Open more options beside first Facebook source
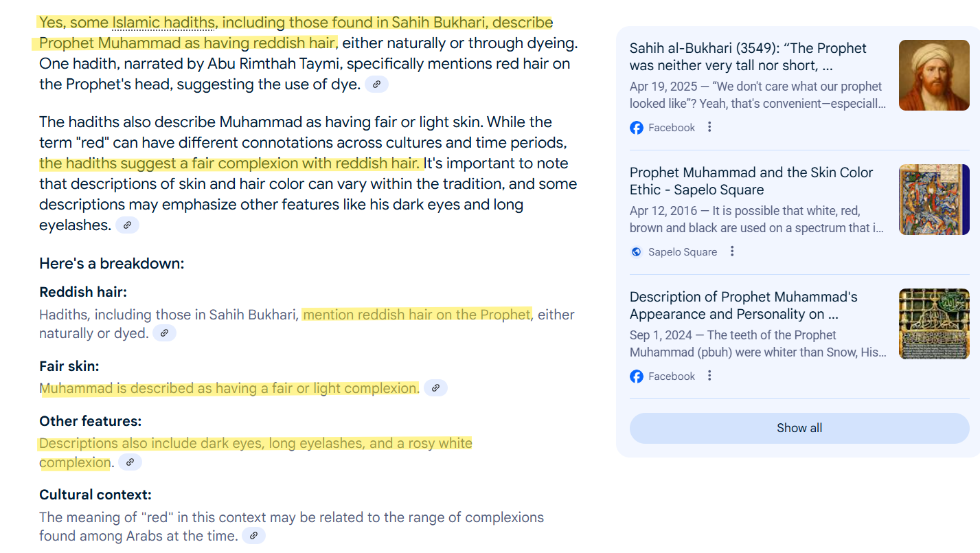Image resolution: width=980 pixels, height=553 pixels. point(709,127)
